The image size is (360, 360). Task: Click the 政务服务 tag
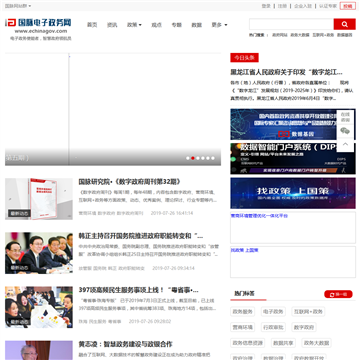[x=243, y=312]
